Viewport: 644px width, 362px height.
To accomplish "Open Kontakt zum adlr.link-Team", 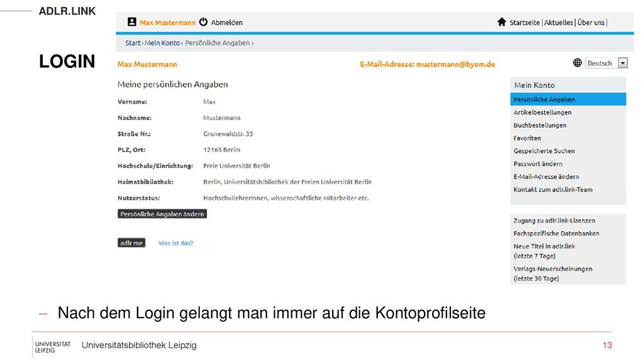I will [x=553, y=189].
